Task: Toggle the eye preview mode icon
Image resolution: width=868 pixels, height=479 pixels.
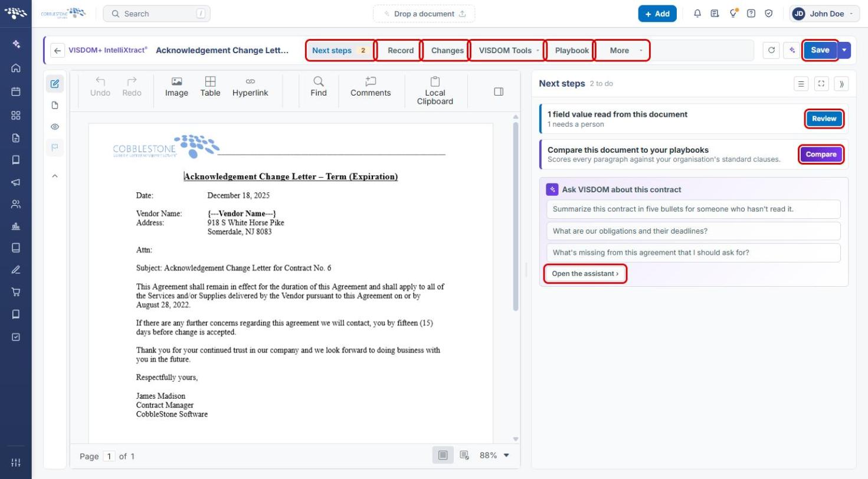Action: (55, 127)
